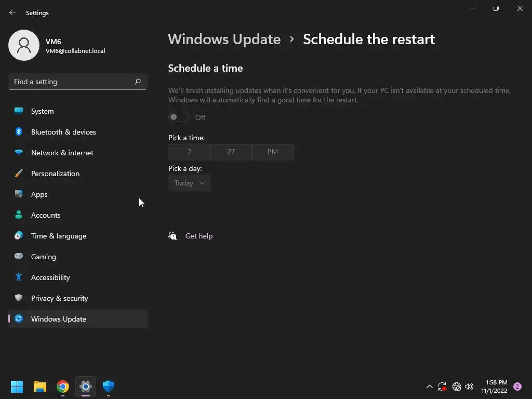This screenshot has width=532, height=399.
Task: Click the Bluetooth icon in sidebar
Action: tap(19, 131)
